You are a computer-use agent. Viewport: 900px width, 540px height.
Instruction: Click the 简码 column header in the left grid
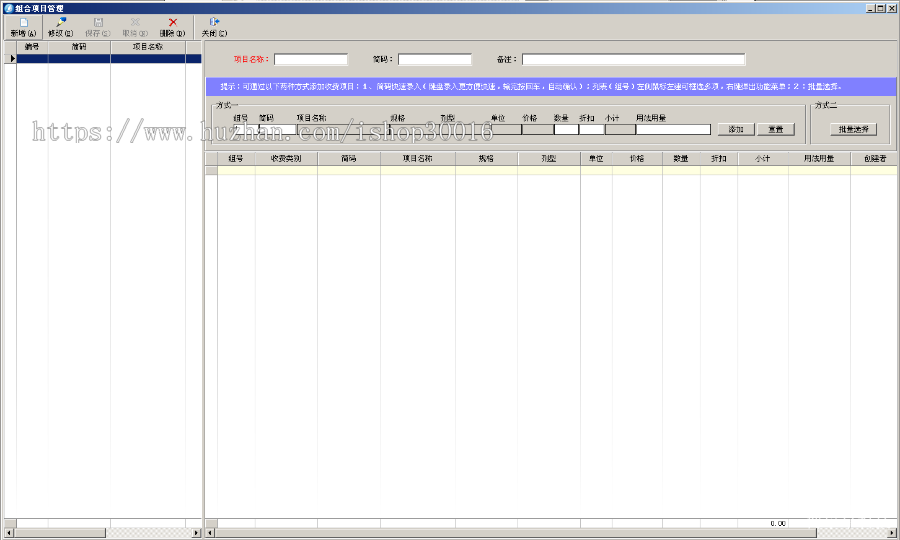point(79,46)
